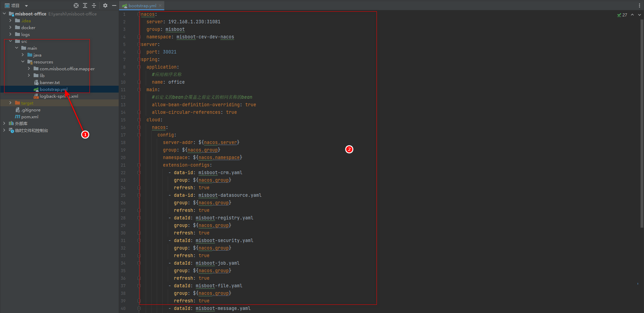The image size is (644, 313).
Task: Click dataId misboot-registry.yaml text
Action: coord(224,218)
